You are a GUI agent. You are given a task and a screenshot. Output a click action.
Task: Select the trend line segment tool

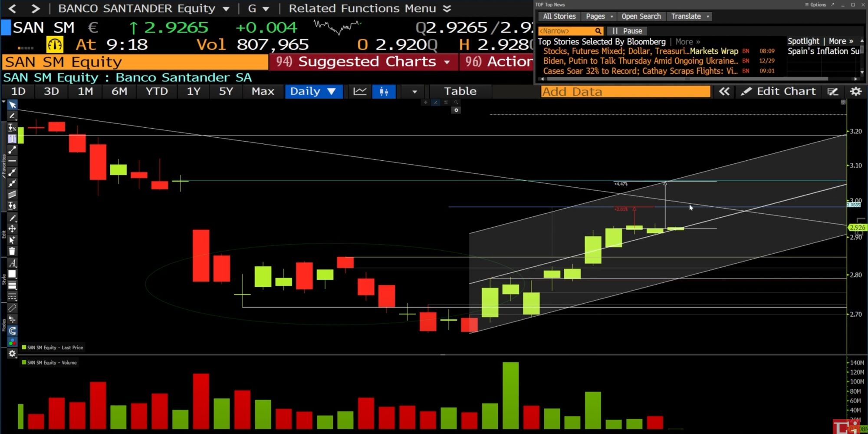pyautogui.click(x=12, y=150)
